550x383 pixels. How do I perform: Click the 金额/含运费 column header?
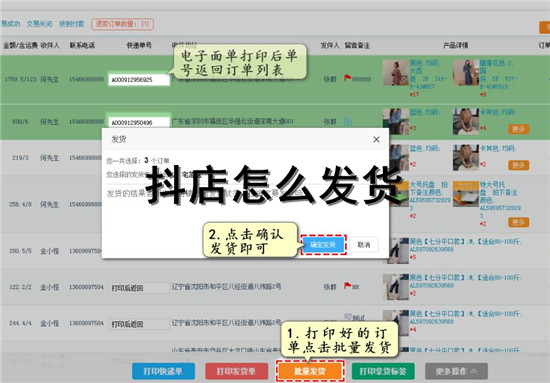coord(20,46)
